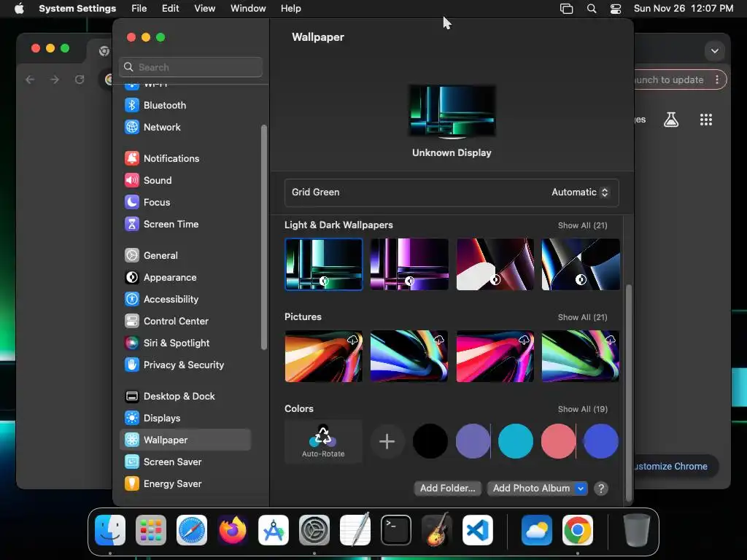Screen dimensions: 747x560
Task: Open the Edit menu
Action: point(170,9)
